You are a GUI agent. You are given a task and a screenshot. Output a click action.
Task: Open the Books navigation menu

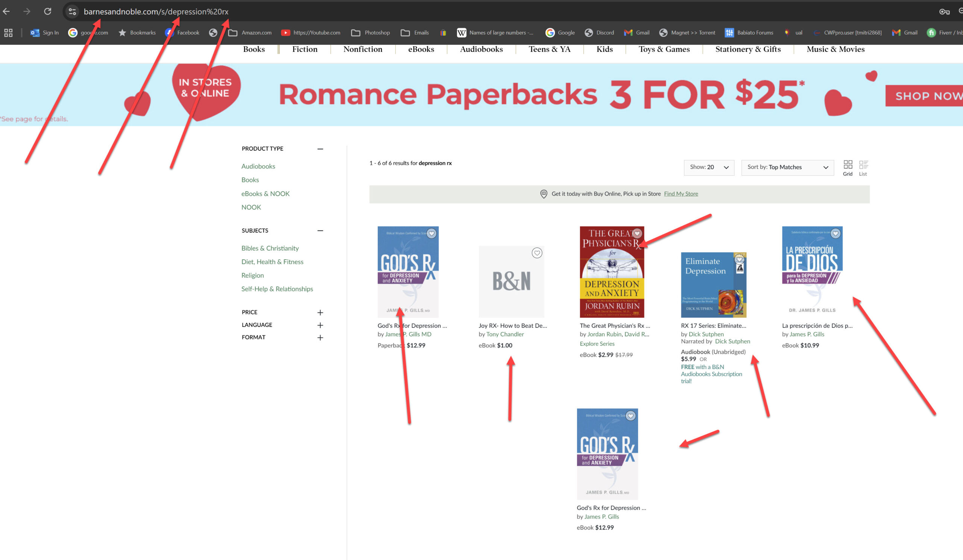pyautogui.click(x=254, y=49)
